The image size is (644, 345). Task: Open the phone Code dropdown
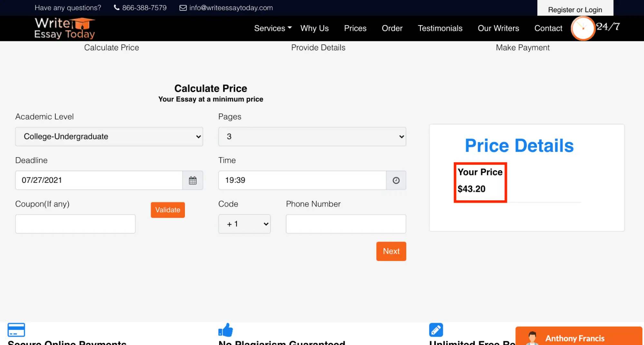[x=244, y=224]
